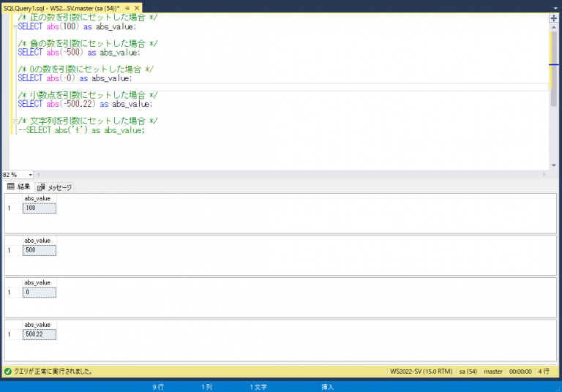The image size is (562, 392).
Task: Click the 正の数 comment line
Action: pos(88,18)
